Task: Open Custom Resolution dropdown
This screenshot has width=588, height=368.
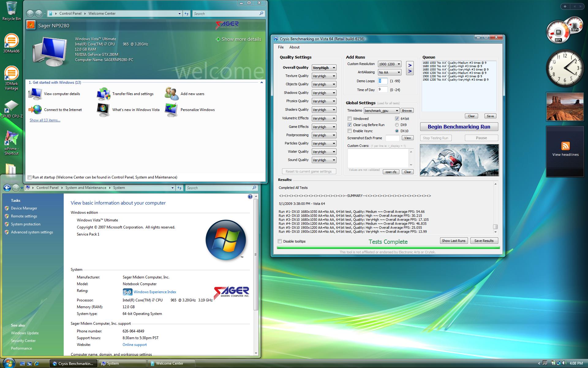Action: (x=390, y=64)
